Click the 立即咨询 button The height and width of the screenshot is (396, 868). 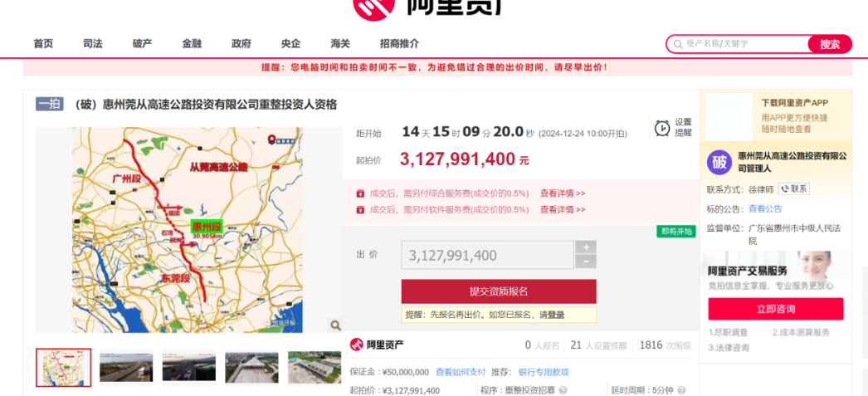[x=776, y=309]
